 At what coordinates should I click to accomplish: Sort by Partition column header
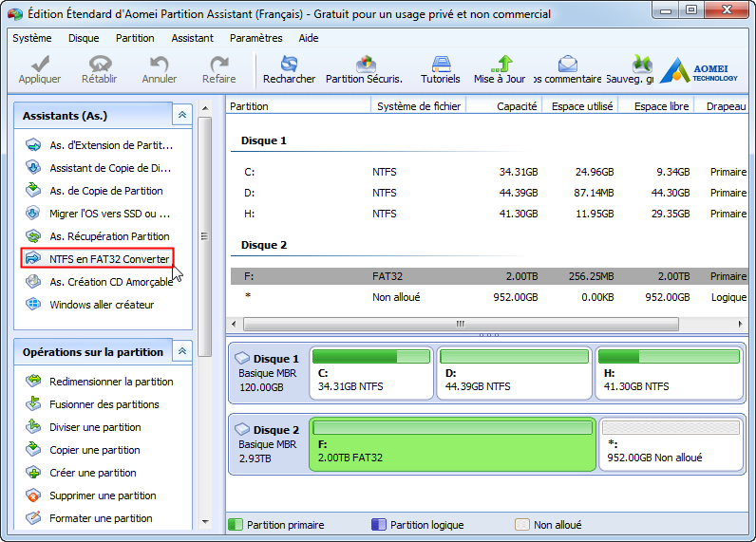tap(298, 106)
